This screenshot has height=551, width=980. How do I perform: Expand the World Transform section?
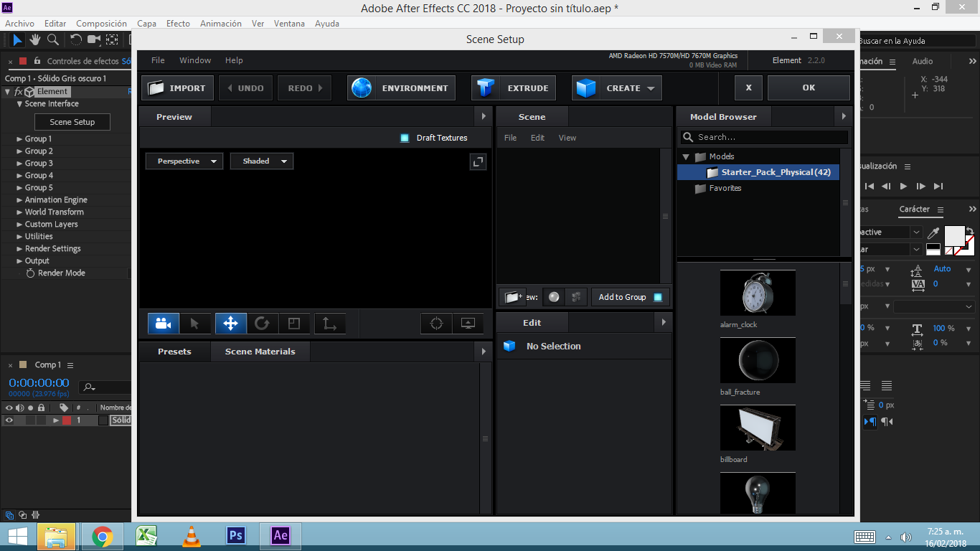click(19, 212)
